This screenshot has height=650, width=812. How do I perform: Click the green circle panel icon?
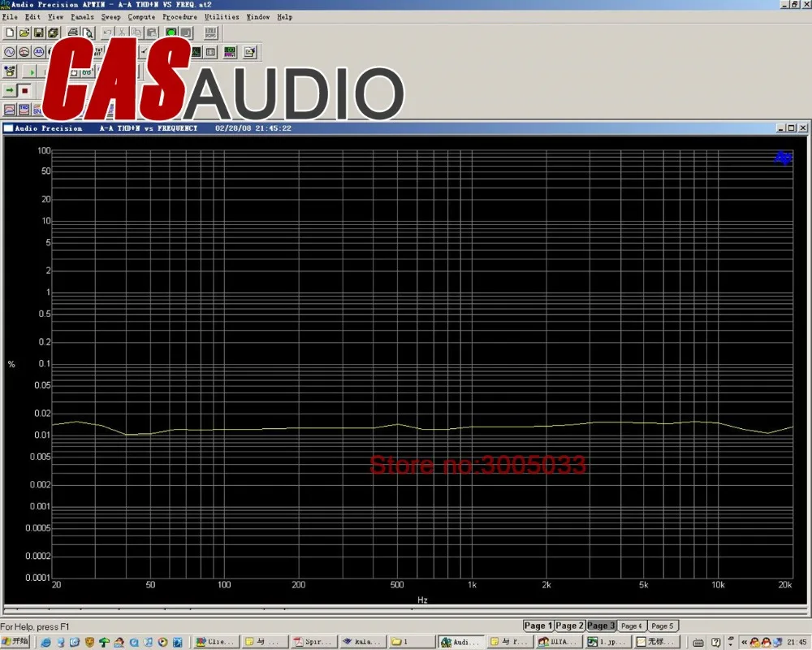point(171,32)
